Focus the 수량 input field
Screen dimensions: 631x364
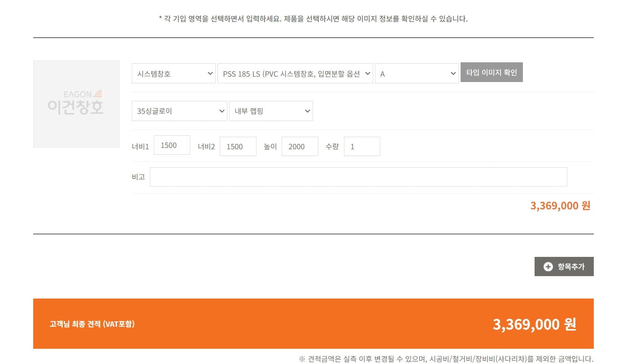pos(362,146)
